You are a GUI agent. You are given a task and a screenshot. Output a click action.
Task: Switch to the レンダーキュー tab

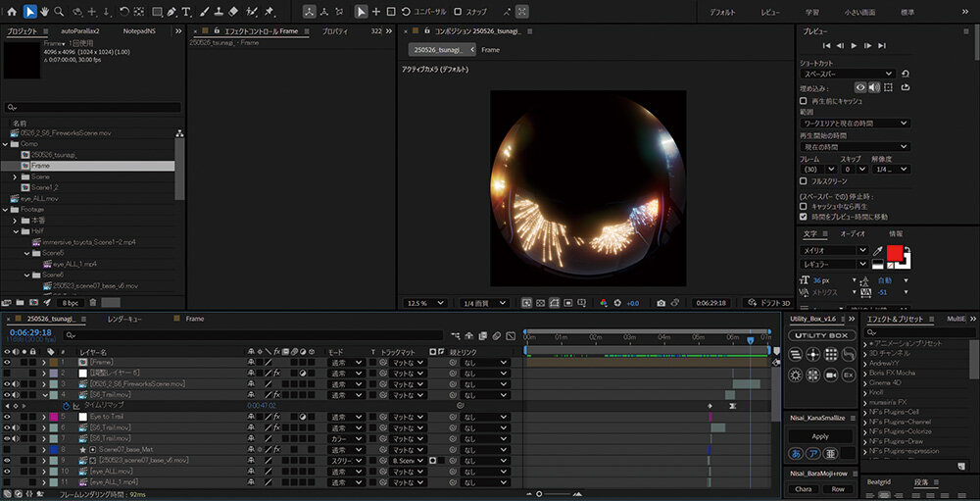124,319
